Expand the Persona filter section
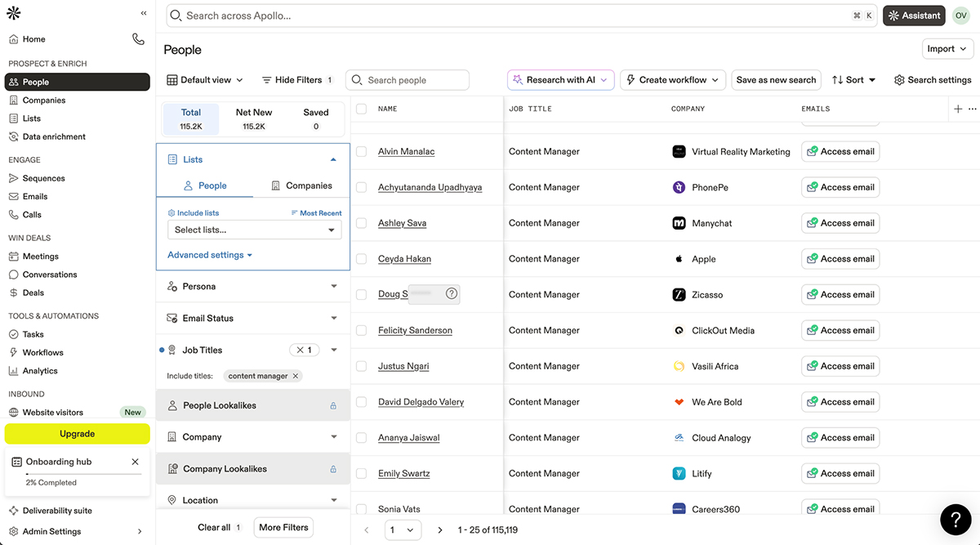 point(252,286)
